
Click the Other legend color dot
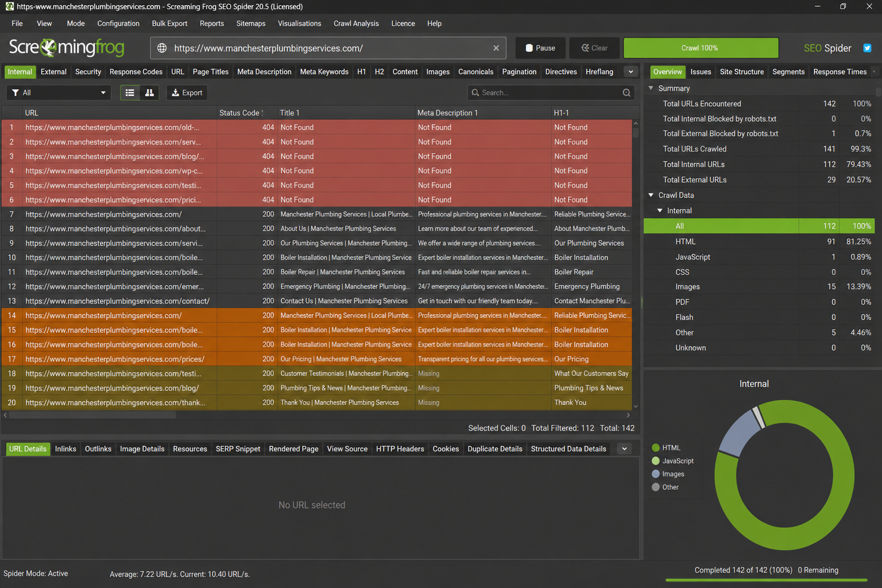click(x=656, y=487)
